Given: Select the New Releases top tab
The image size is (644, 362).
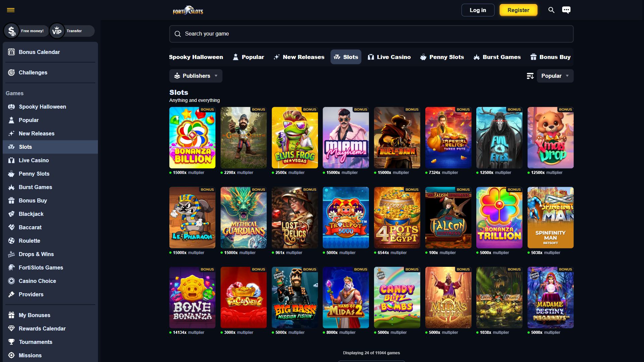Looking at the screenshot, I should [299, 57].
